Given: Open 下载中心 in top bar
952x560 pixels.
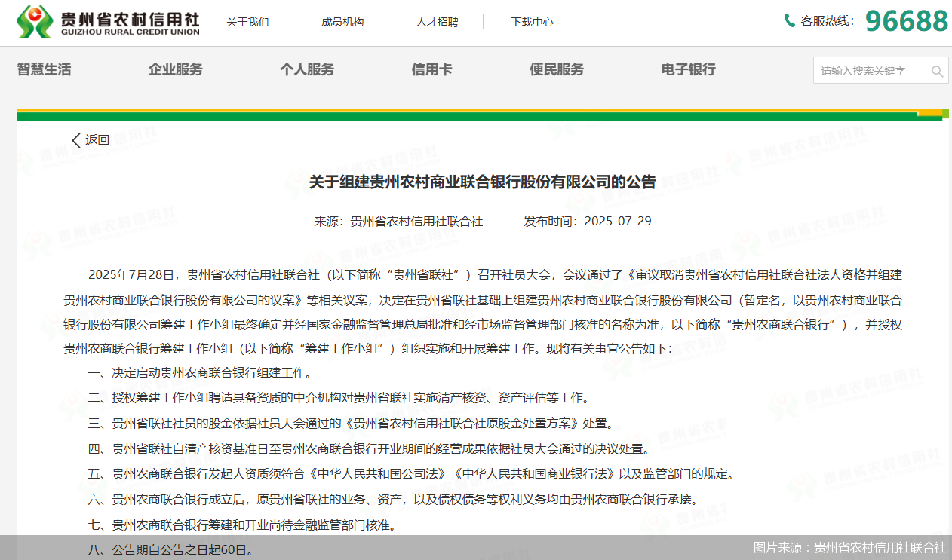Looking at the screenshot, I should (x=532, y=22).
